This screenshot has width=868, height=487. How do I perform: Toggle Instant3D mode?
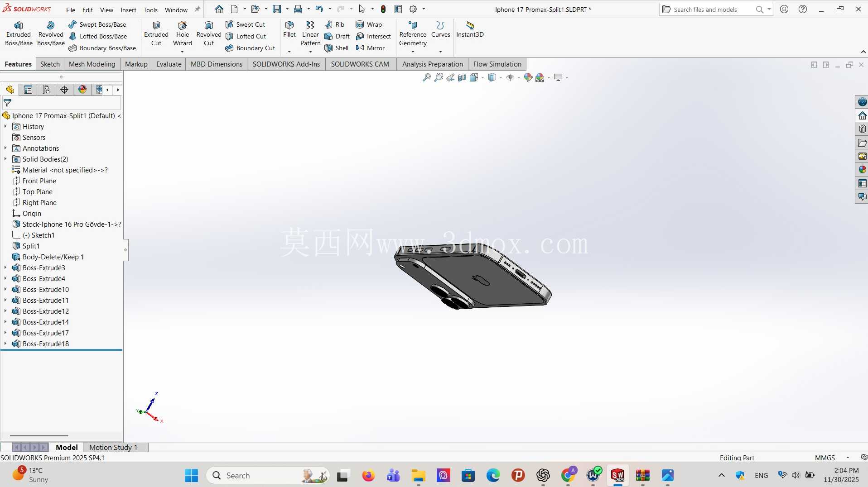pyautogui.click(x=470, y=29)
